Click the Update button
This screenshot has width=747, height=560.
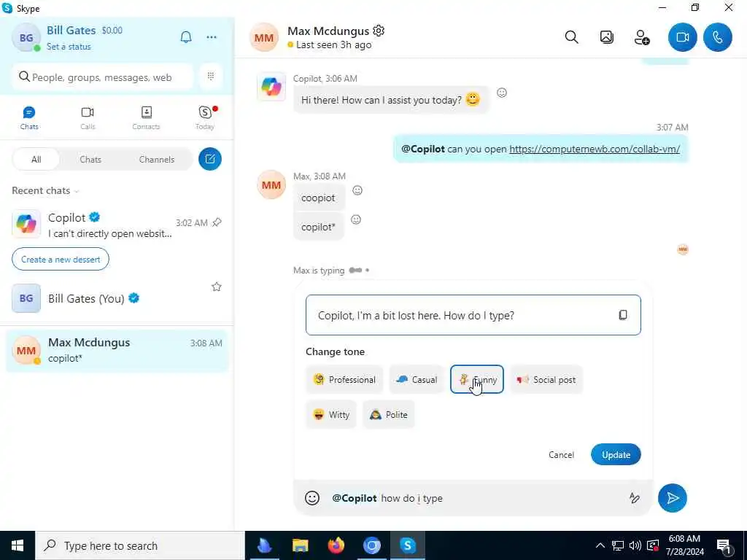click(x=616, y=455)
